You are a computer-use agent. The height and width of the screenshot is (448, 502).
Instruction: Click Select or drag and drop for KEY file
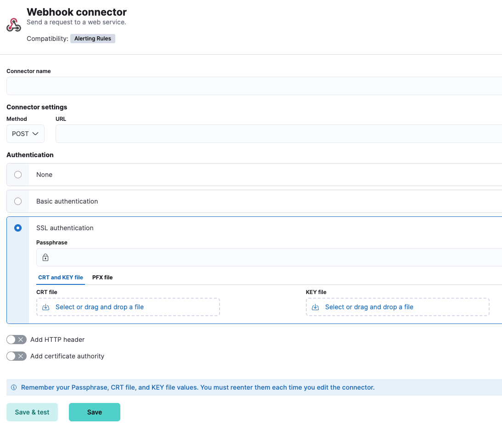tap(369, 307)
